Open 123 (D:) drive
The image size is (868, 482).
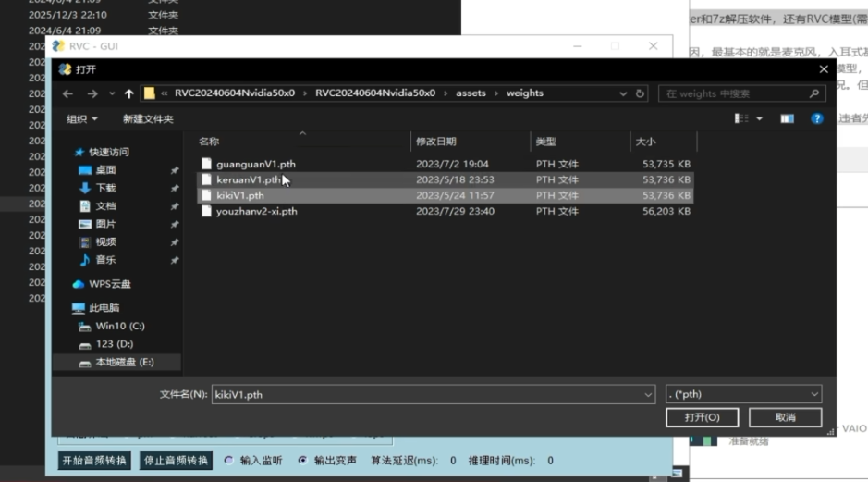(115, 344)
